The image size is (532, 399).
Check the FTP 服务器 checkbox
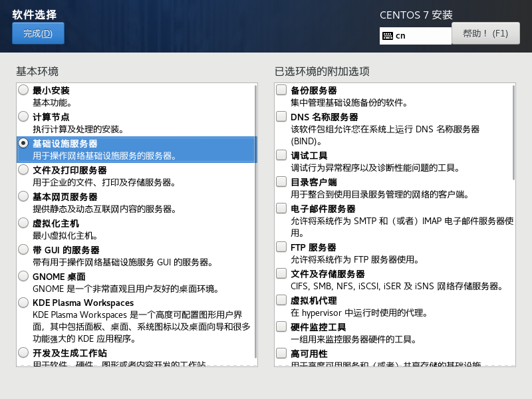coord(282,247)
